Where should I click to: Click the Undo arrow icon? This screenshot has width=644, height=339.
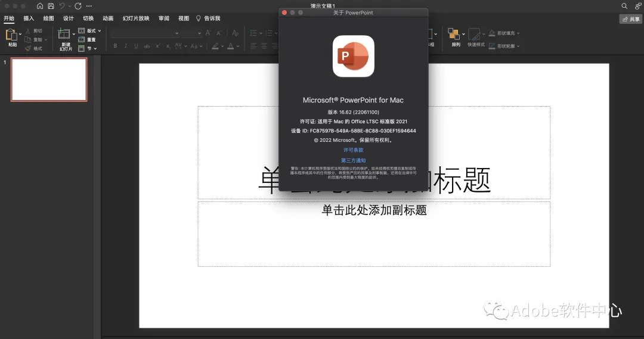point(62,6)
